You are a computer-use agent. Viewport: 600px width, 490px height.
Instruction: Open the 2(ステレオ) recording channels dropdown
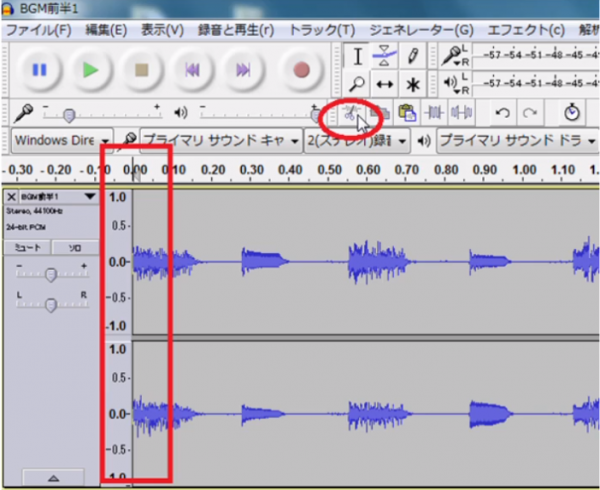[354, 140]
